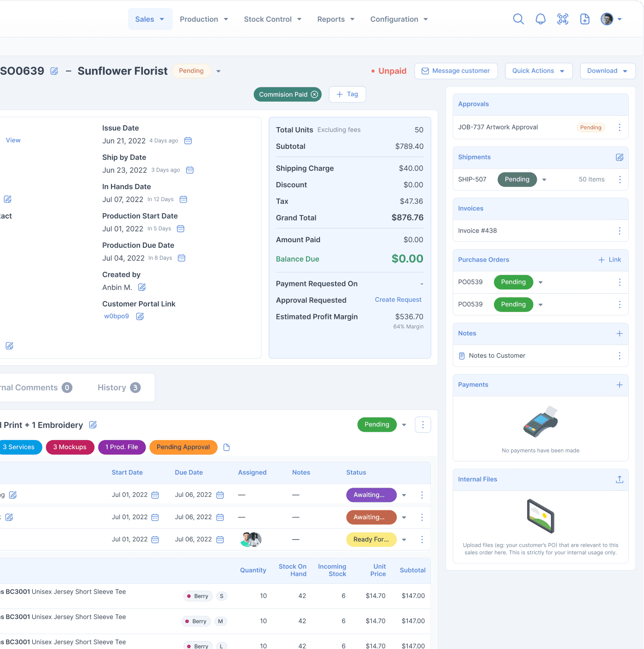Click the assigned users avatar thumbnail
The height and width of the screenshot is (649, 644).
coord(251,539)
